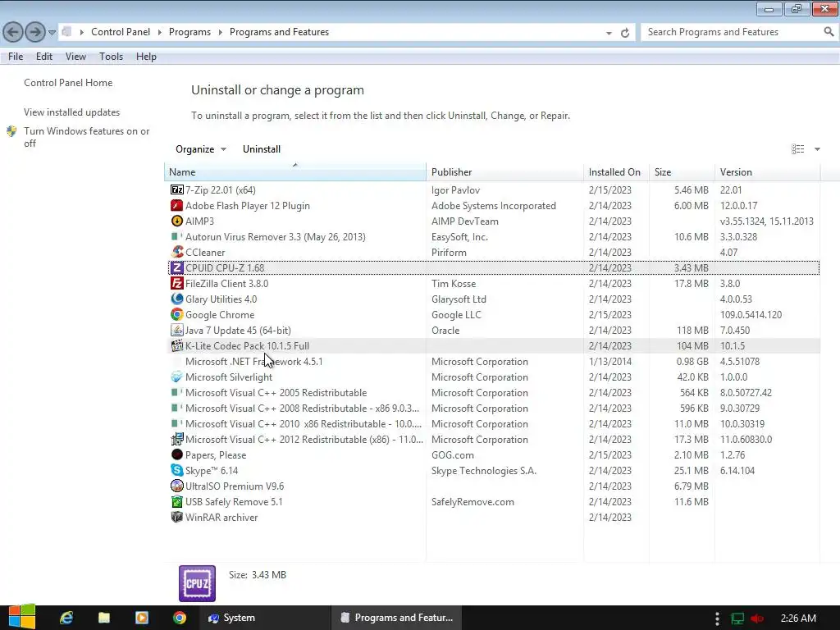Open View installed updates link
The image size is (840, 630).
click(x=72, y=112)
